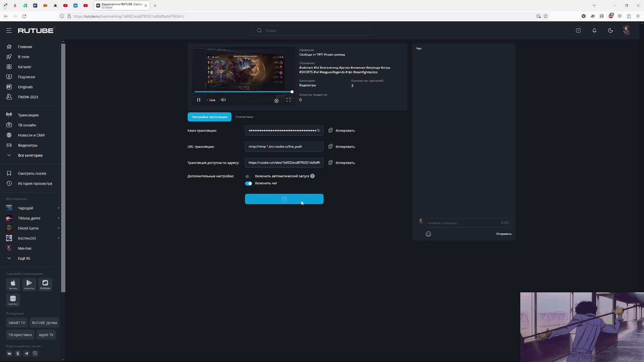The image size is (644, 362).
Task: Reveal the stream key with eye icon
Action: (x=318, y=130)
